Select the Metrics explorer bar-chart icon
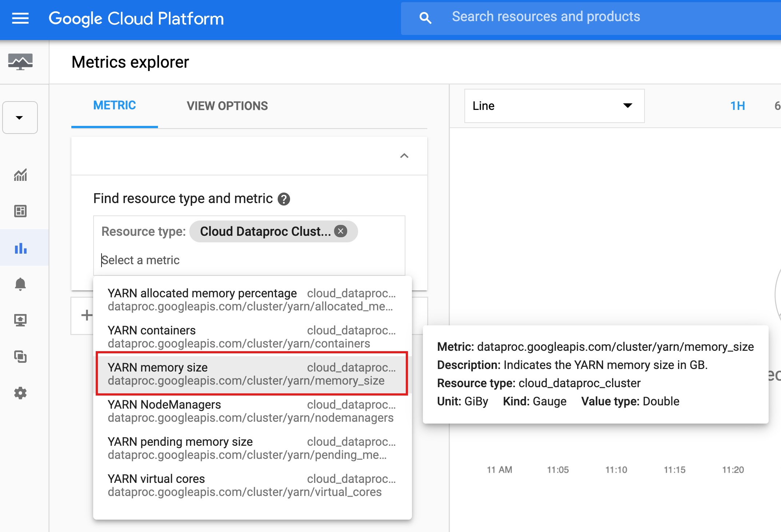 click(x=20, y=248)
